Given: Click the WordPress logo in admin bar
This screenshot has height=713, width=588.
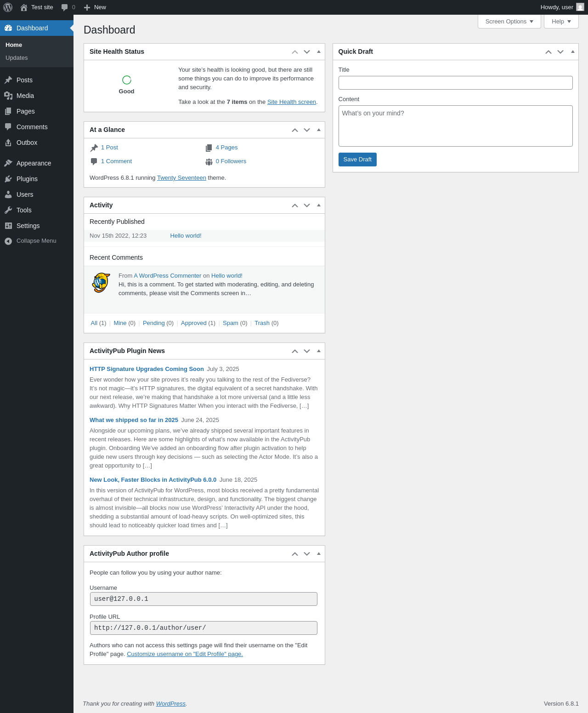Looking at the screenshot, I should click(8, 7).
